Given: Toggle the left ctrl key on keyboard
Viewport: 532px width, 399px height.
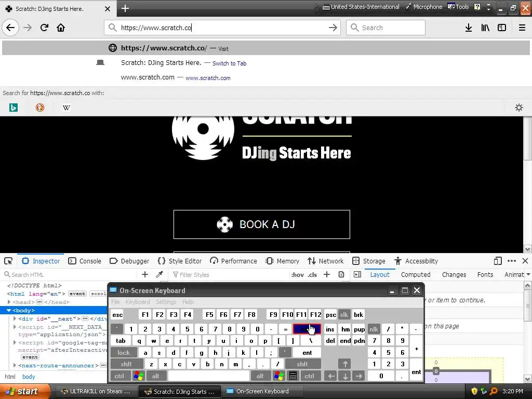Looking at the screenshot, I should click(x=119, y=376).
